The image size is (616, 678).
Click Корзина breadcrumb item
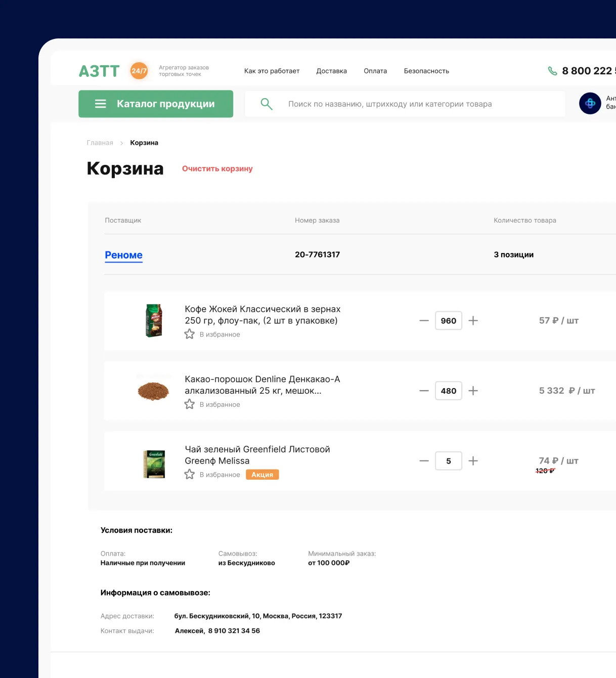point(144,143)
